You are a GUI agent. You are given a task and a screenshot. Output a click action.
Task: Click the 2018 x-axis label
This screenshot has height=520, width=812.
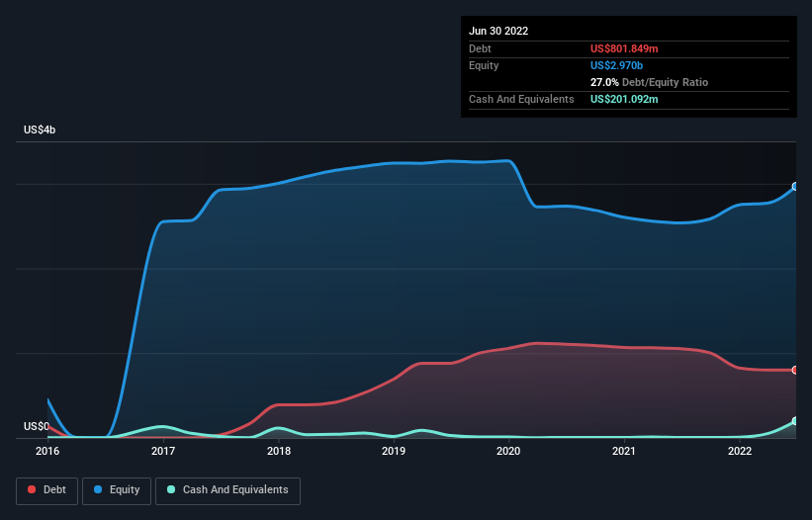tap(279, 451)
